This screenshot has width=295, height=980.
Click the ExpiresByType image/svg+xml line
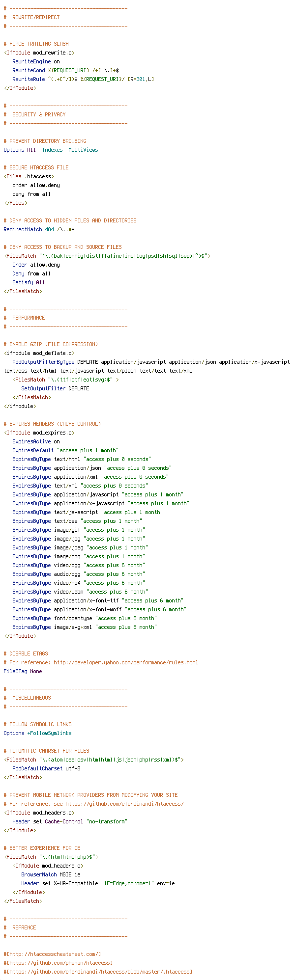point(85,627)
